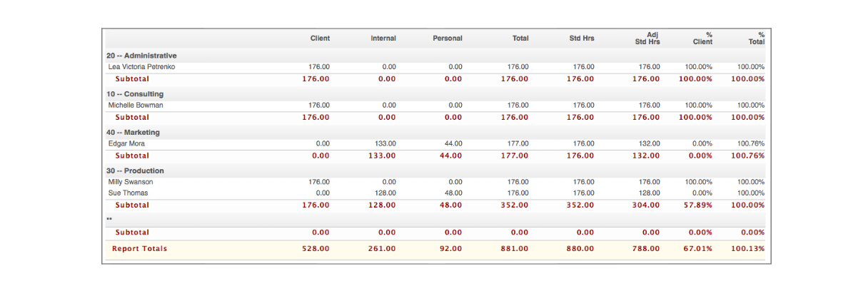The width and height of the screenshot is (868, 286).
Task: Click the 67.01% report client percentage
Action: [697, 249]
